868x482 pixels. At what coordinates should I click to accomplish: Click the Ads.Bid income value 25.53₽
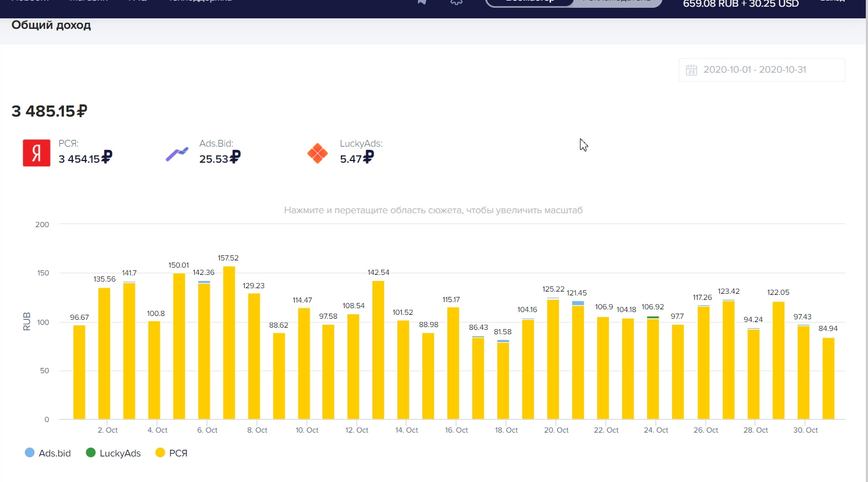[x=220, y=159]
